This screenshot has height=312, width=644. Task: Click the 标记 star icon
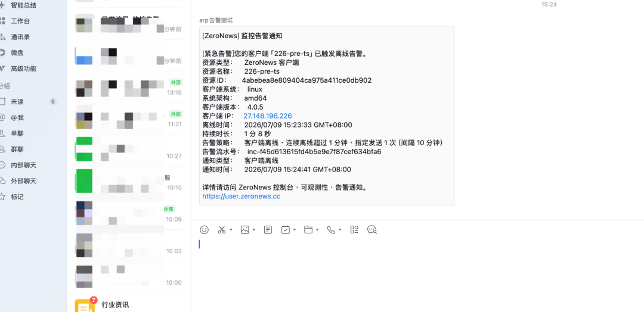pyautogui.click(x=2, y=197)
